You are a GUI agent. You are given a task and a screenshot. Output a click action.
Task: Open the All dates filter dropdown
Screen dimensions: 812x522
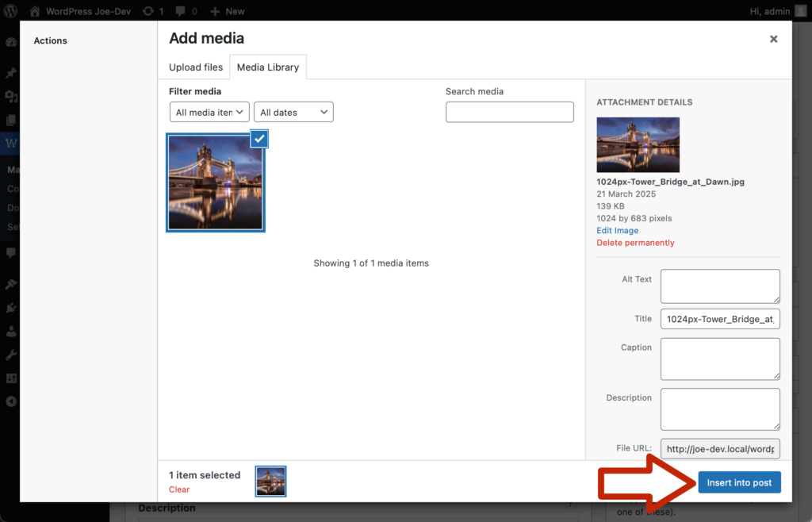pyautogui.click(x=293, y=113)
